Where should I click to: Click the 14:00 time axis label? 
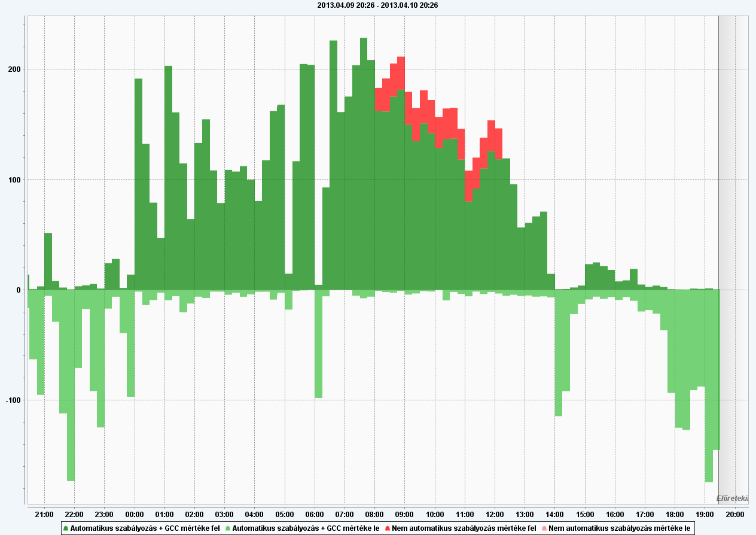click(x=555, y=514)
